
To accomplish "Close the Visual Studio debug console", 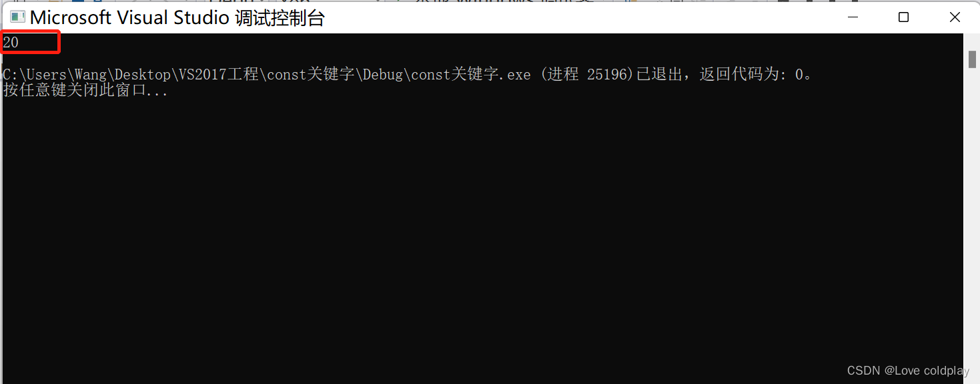I will (954, 17).
